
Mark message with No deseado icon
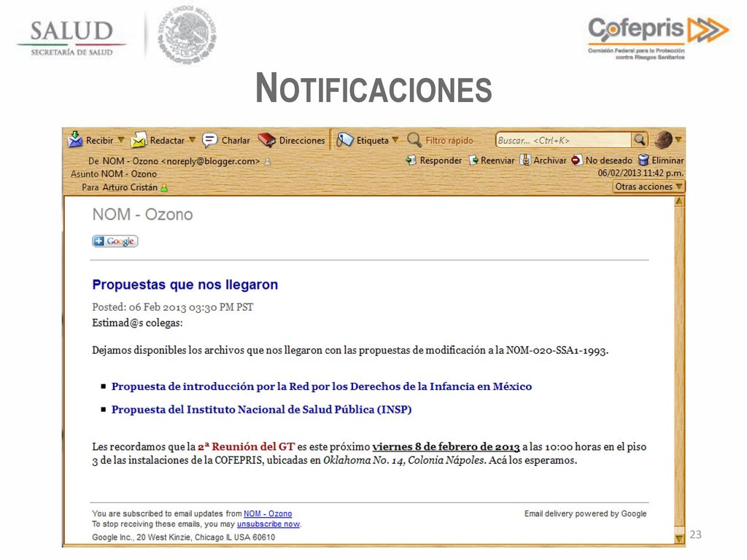click(576, 160)
